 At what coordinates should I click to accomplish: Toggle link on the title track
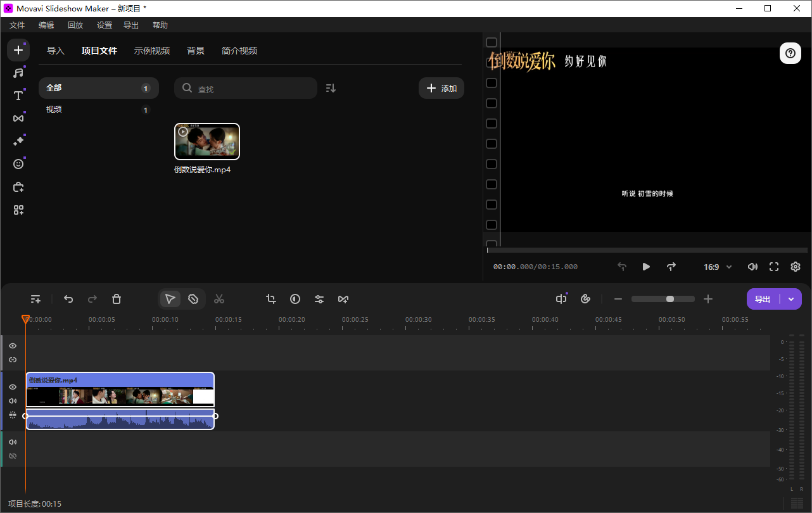coord(13,360)
